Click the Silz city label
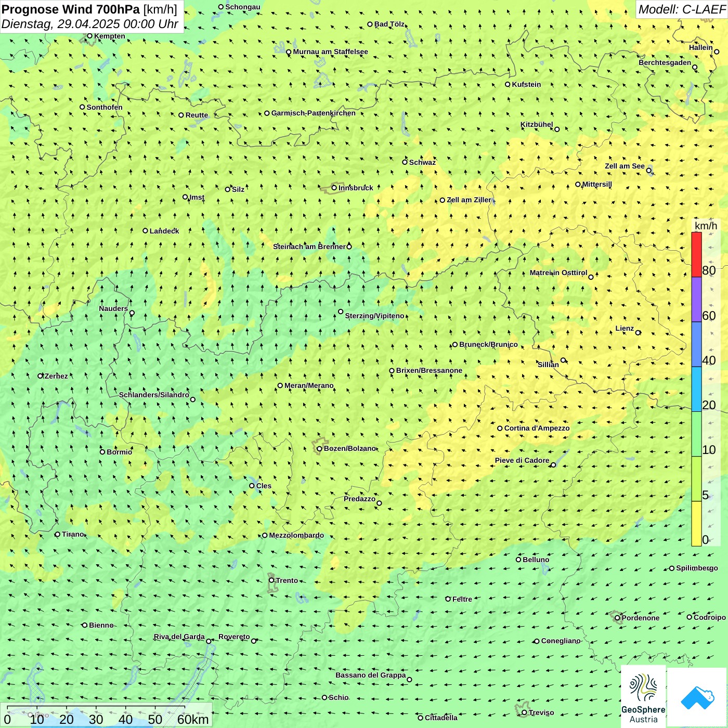 pos(238,189)
